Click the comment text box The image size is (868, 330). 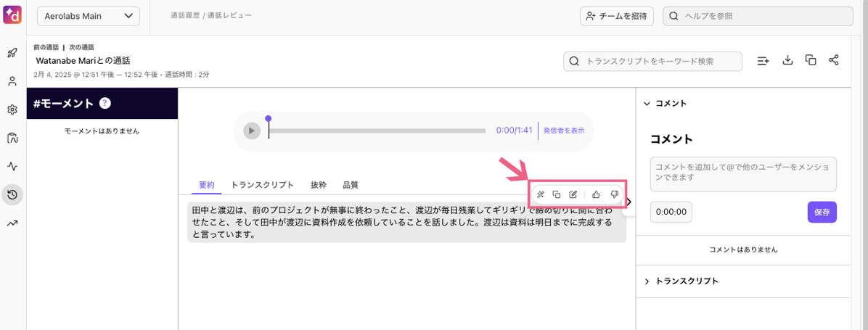coord(743,174)
